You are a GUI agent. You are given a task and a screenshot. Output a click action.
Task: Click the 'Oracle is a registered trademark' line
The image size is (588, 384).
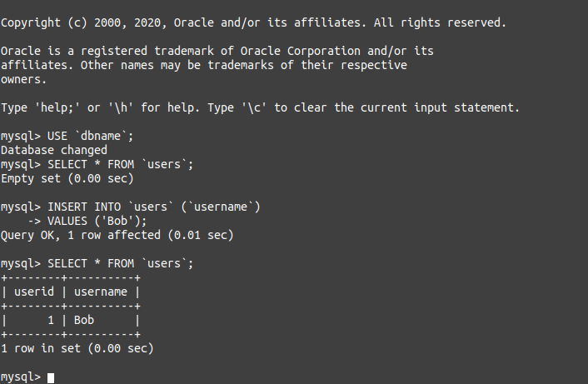pyautogui.click(x=217, y=51)
